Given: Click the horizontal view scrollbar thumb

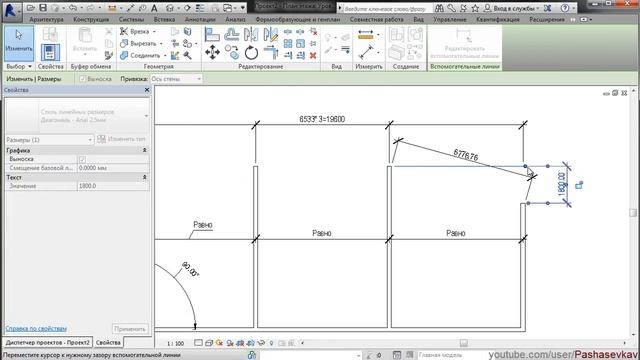Looking at the screenshot, I should click(x=464, y=343).
